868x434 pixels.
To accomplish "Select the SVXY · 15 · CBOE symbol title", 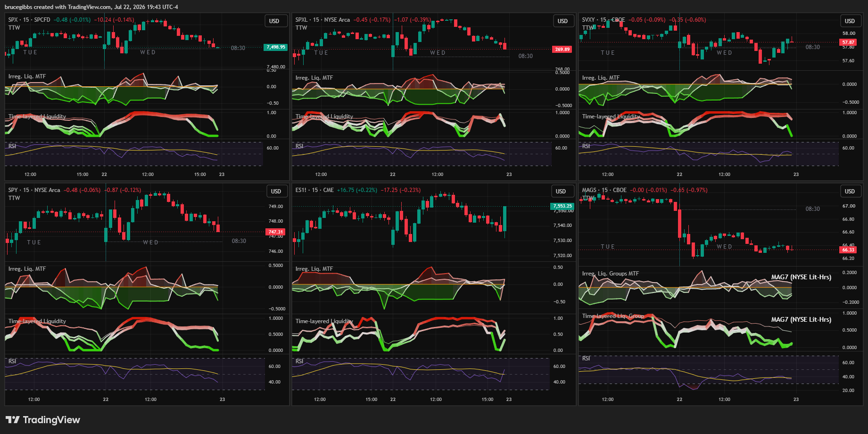I will tap(603, 20).
